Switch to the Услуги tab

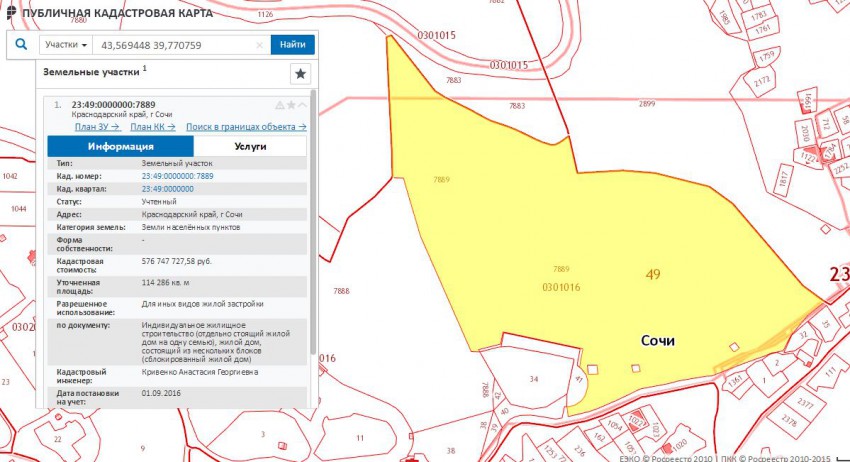click(250, 146)
